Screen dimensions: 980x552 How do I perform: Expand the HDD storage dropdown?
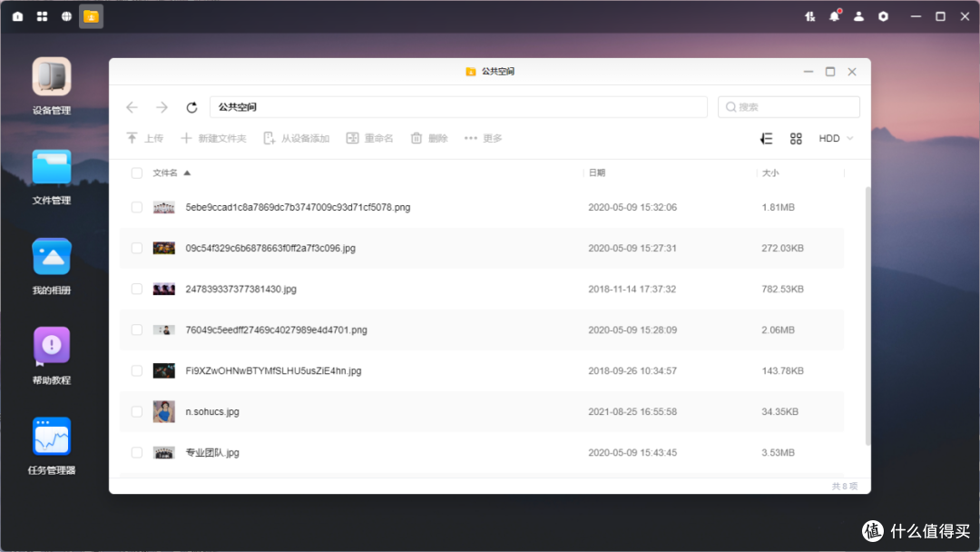click(837, 138)
